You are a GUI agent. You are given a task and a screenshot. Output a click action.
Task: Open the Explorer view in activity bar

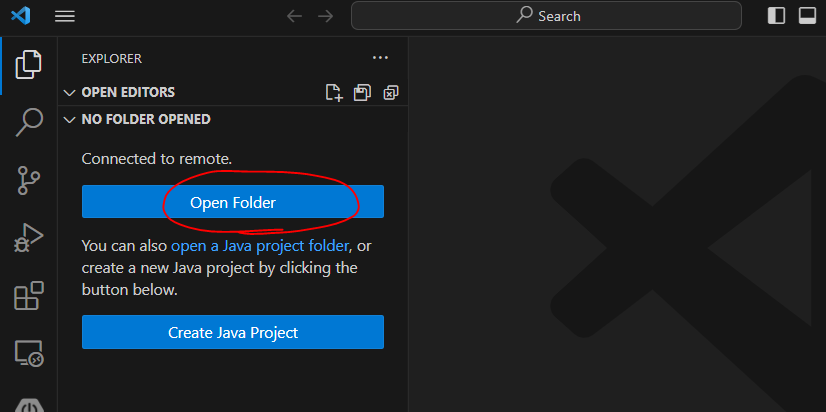28,64
